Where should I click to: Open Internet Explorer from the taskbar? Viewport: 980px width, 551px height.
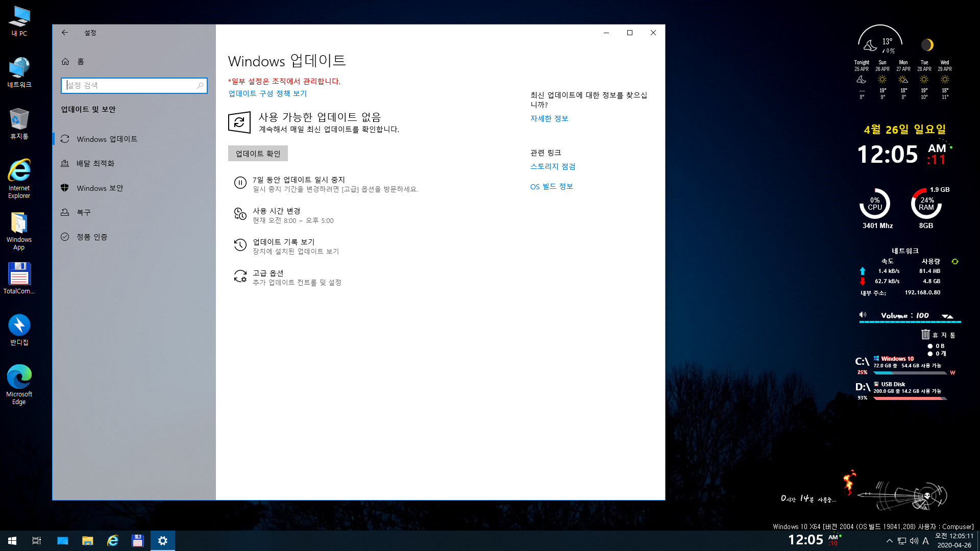tap(112, 541)
